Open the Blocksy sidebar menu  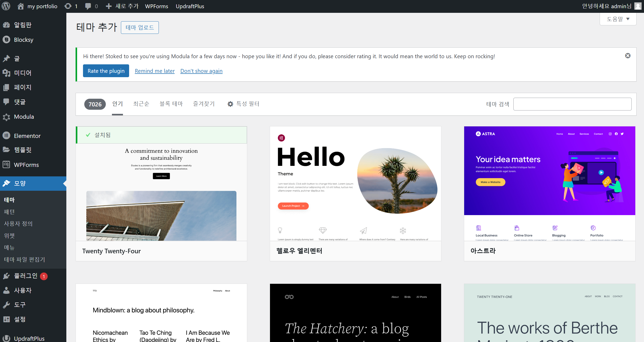24,40
